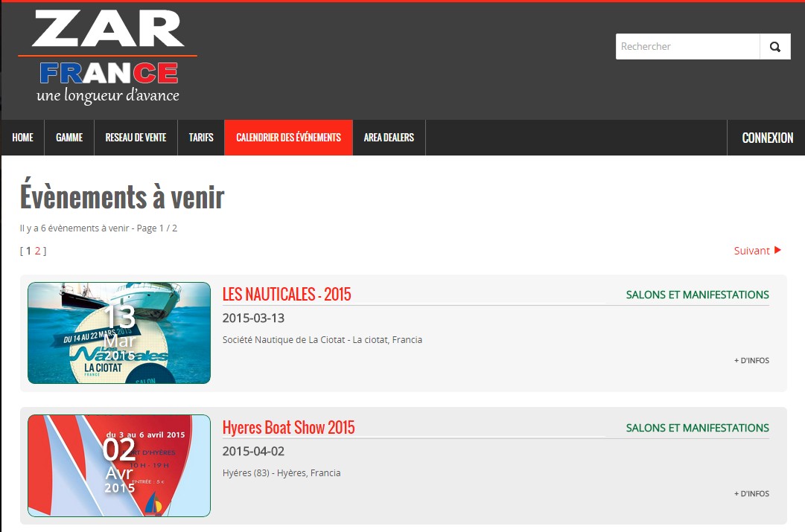This screenshot has width=805, height=532.
Task: Click Salons et Manifestations for Les Nauticales
Action: pos(697,295)
